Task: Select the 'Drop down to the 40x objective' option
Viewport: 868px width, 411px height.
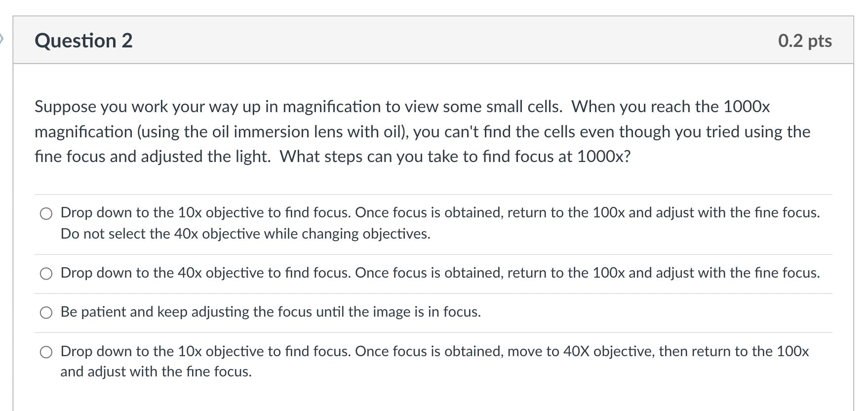Action: (x=46, y=273)
